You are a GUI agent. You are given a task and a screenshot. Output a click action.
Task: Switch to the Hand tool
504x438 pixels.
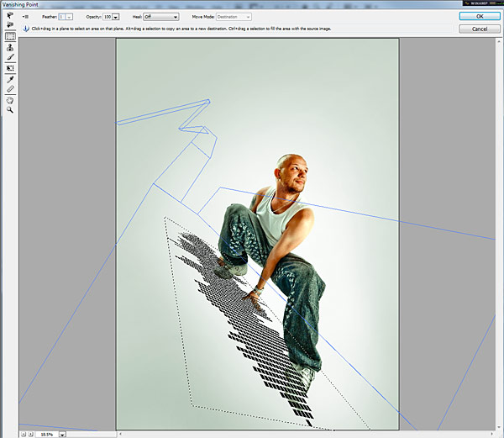pos(10,100)
